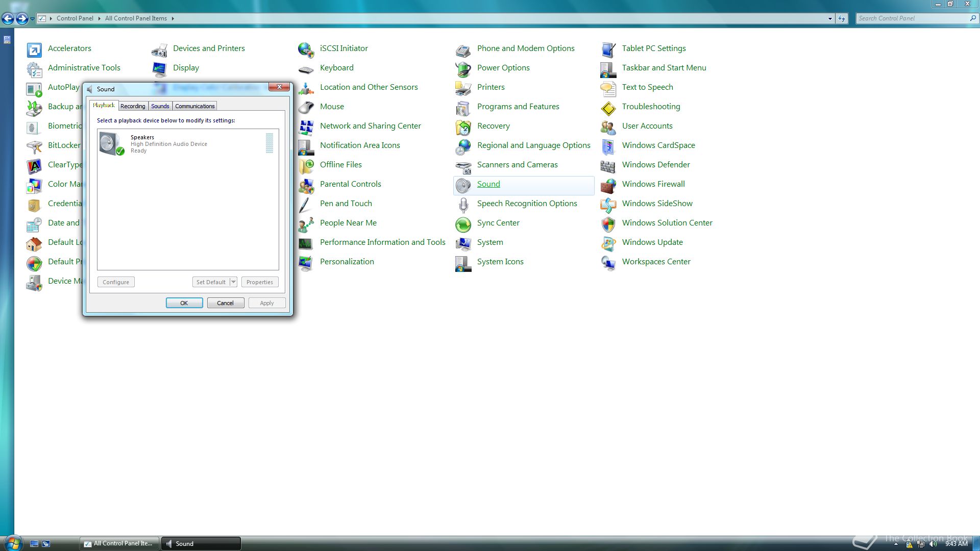The width and height of the screenshot is (980, 551).
Task: Click the Workspaces Center icon
Action: [608, 263]
